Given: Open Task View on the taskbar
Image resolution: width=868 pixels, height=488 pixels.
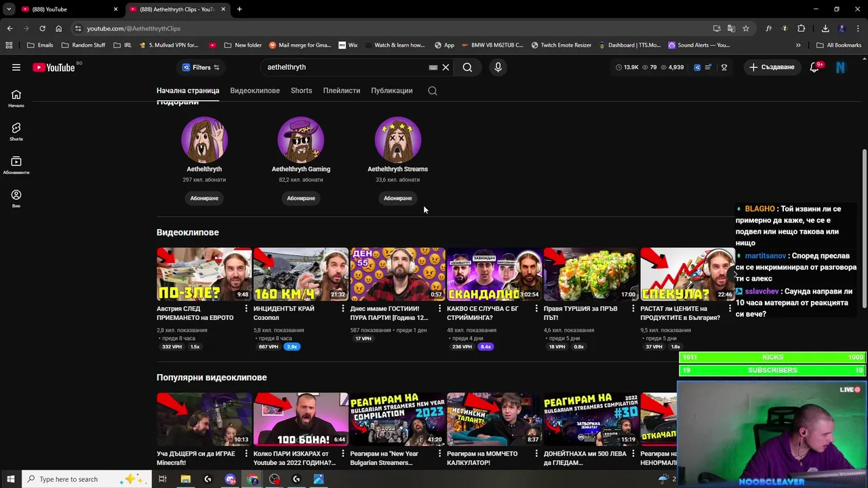Looking at the screenshot, I should point(163,479).
